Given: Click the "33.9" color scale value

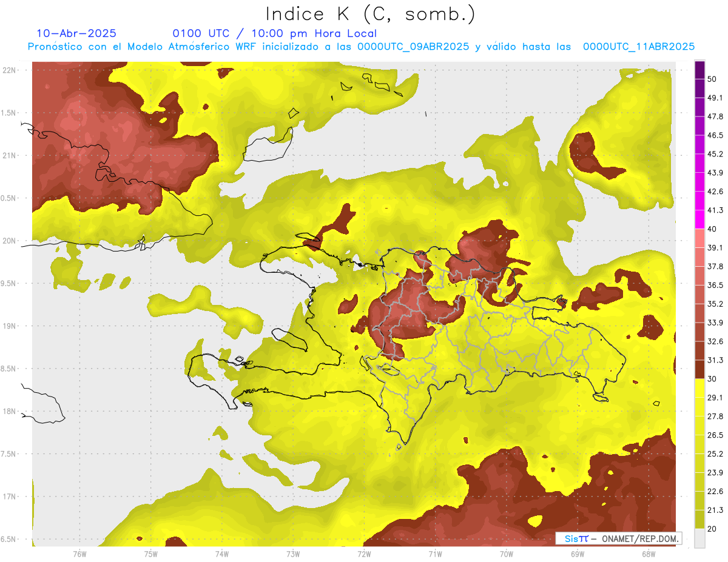Looking at the screenshot, I should (715, 323).
